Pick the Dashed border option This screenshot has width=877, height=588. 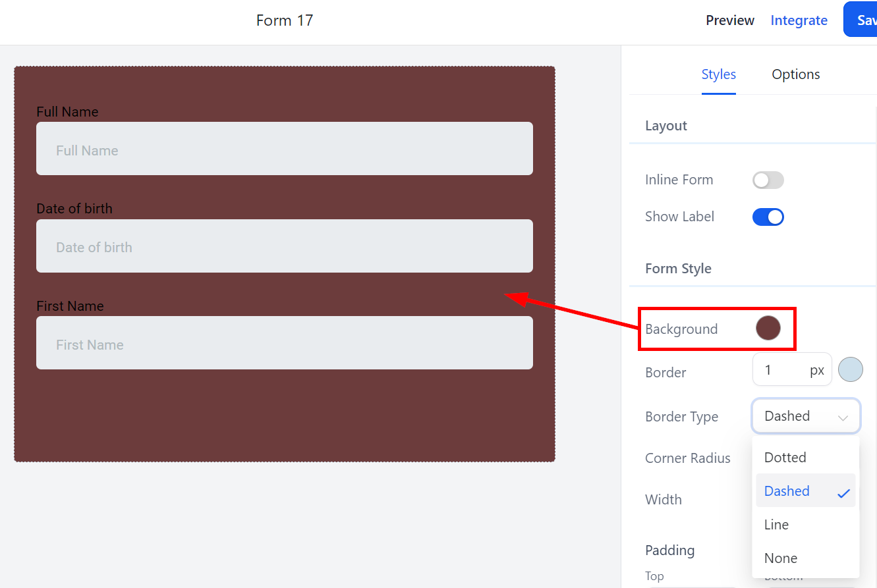pos(787,491)
